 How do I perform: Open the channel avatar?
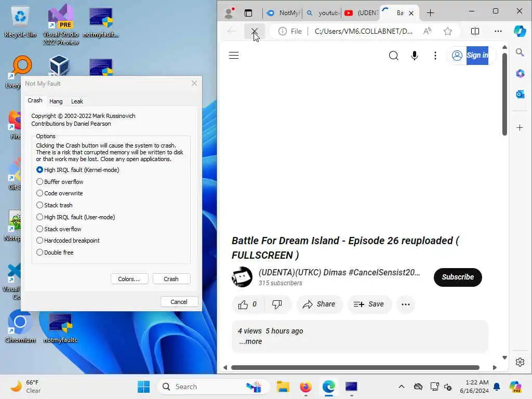[242, 277]
